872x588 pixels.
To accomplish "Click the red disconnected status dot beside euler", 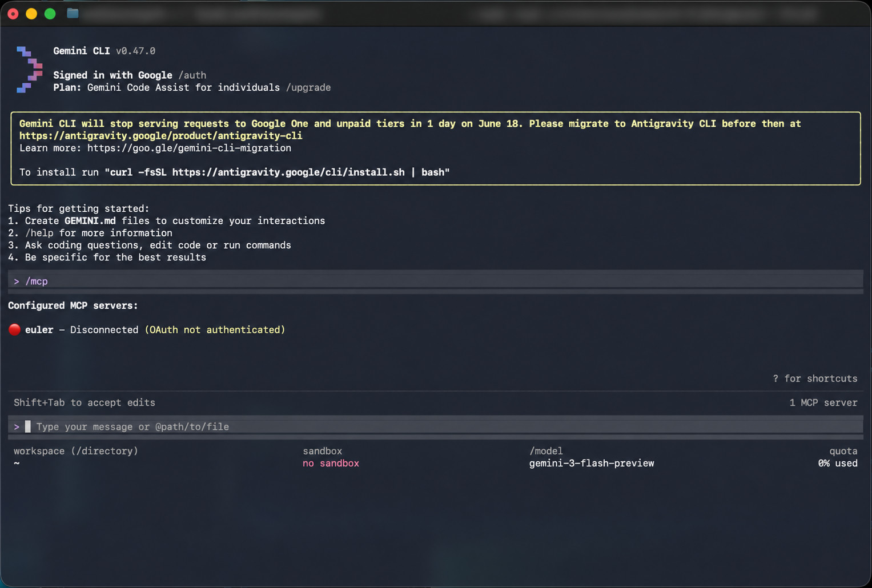I will tap(15, 329).
